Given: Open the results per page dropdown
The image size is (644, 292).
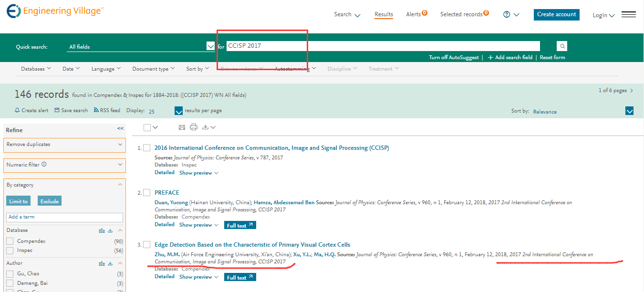Looking at the screenshot, I should point(179,111).
